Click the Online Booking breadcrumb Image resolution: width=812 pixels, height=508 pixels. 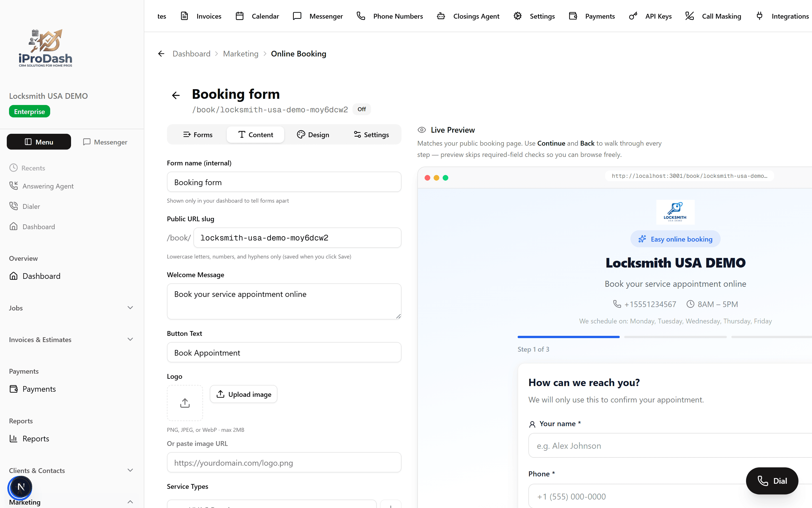tap(298, 54)
